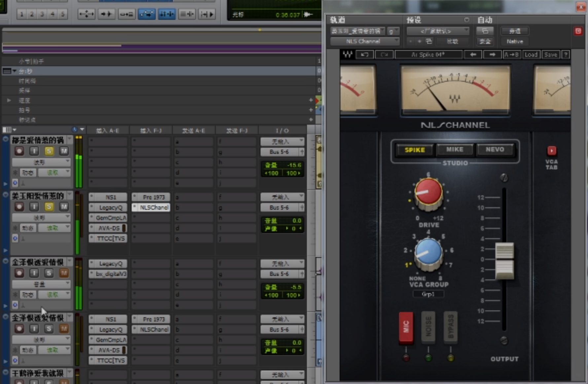The image size is (588, 384).
Task: Click the OUTPUT fader handle
Action: point(504,261)
